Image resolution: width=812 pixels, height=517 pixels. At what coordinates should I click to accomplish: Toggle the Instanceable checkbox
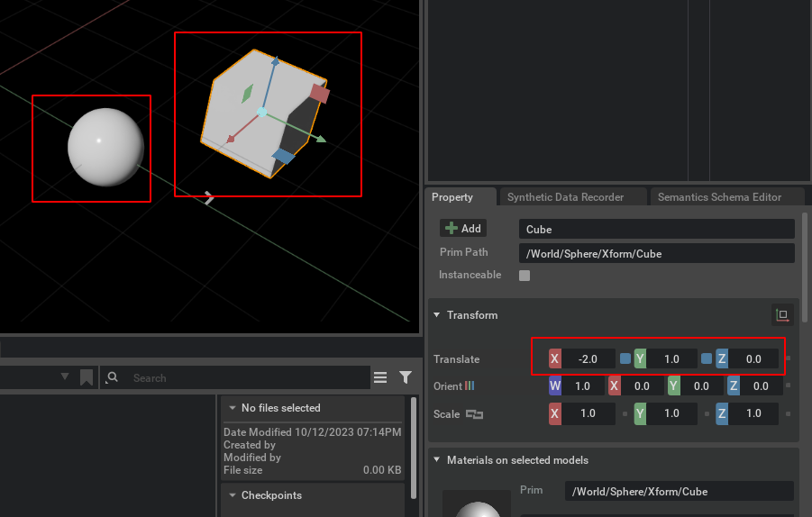tap(525, 276)
